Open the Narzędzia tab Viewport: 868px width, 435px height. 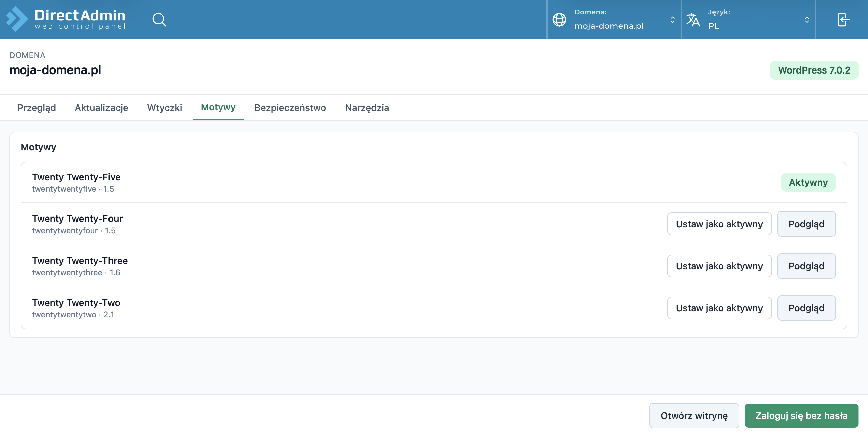click(367, 108)
